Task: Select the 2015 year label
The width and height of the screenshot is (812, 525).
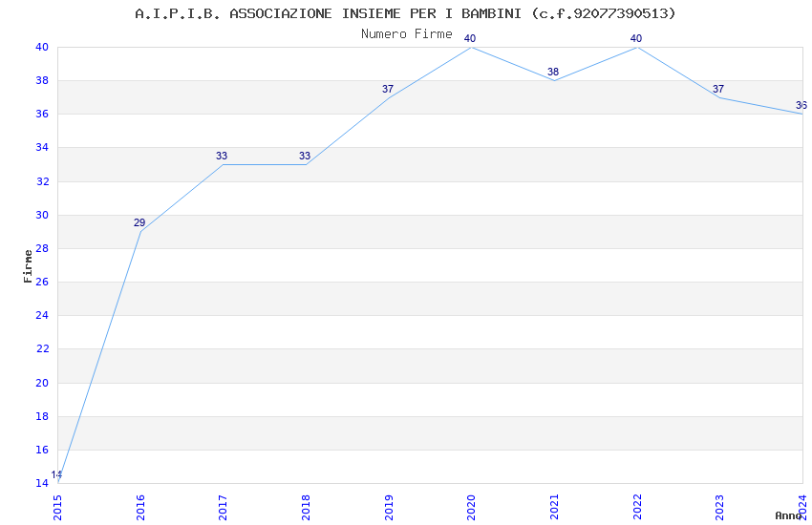Action: click(57, 508)
